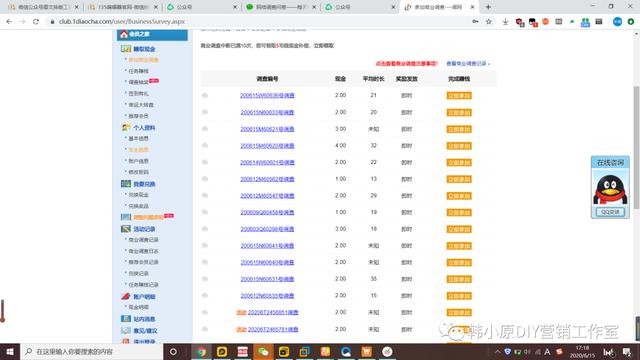Click orange join button in the 13-minute row
This screenshot has height=360, width=640.
(459, 179)
